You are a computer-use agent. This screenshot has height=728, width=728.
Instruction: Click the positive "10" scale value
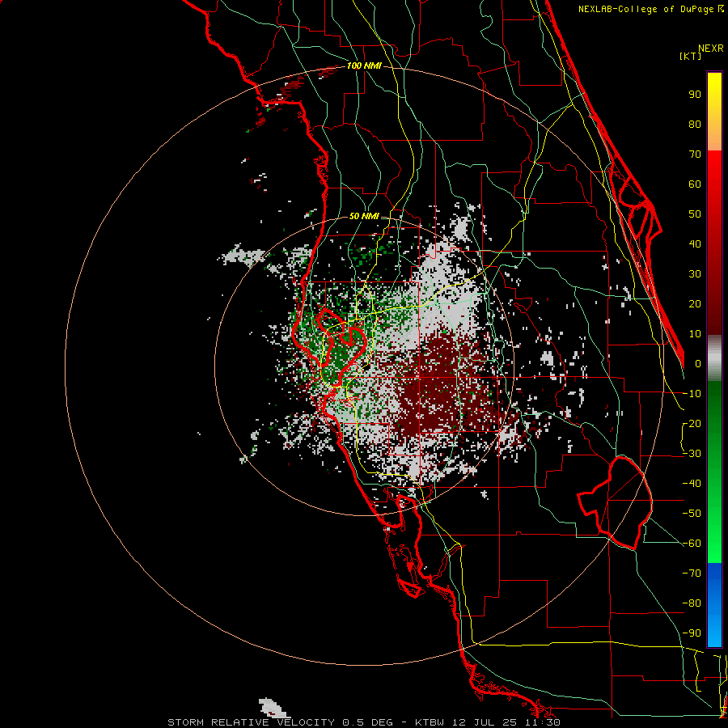[x=695, y=334]
